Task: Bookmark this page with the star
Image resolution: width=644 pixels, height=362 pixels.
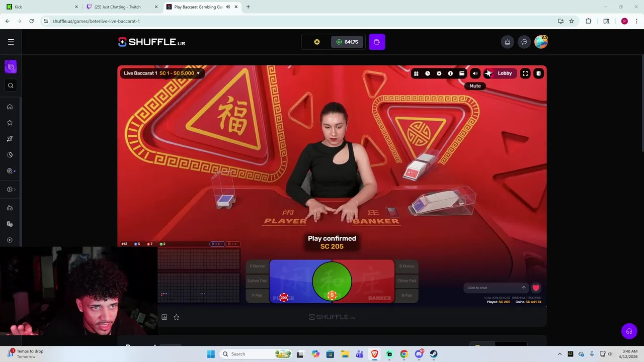Action: [x=572, y=21]
